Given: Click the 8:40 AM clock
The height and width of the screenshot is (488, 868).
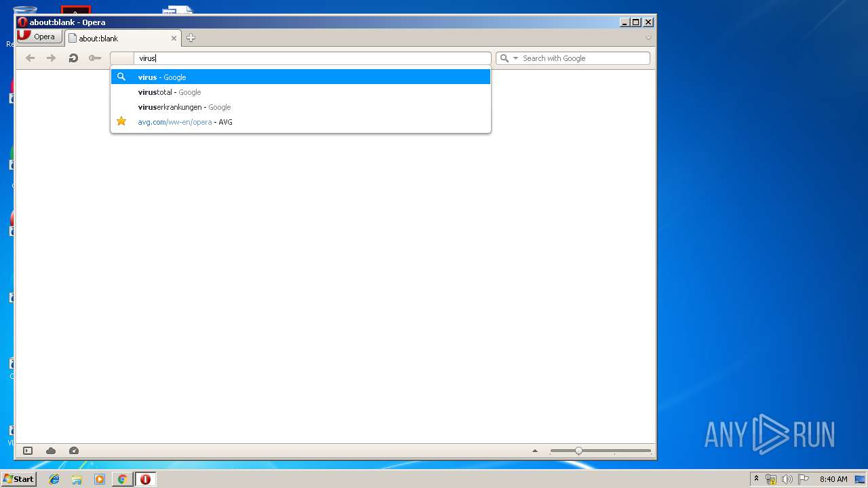Looking at the screenshot, I should pos(833,479).
